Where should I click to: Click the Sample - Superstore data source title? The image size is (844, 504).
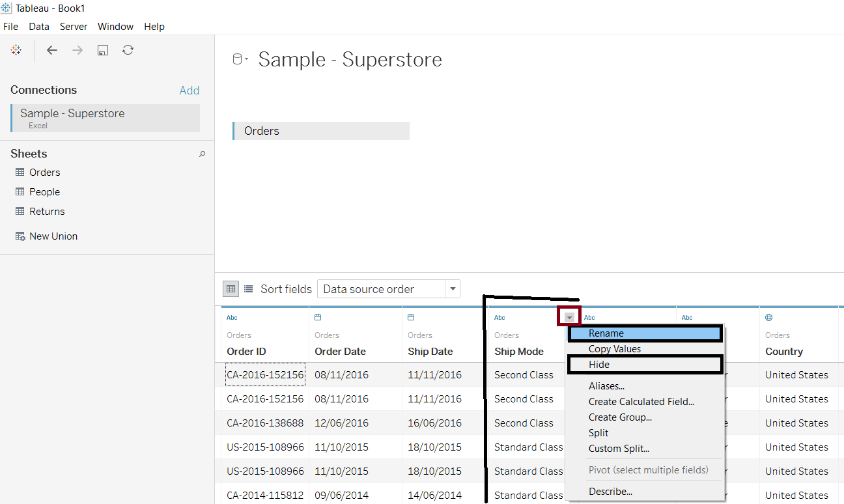coord(350,59)
